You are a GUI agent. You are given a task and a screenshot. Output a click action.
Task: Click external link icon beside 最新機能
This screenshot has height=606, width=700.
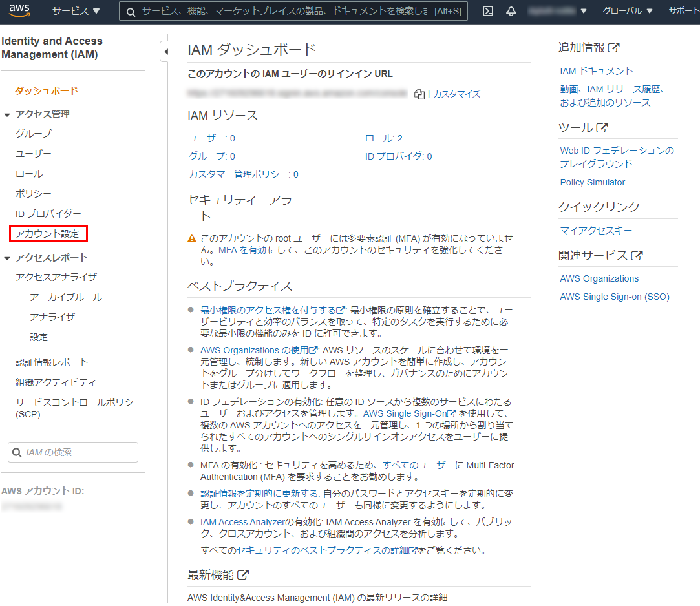click(243, 575)
